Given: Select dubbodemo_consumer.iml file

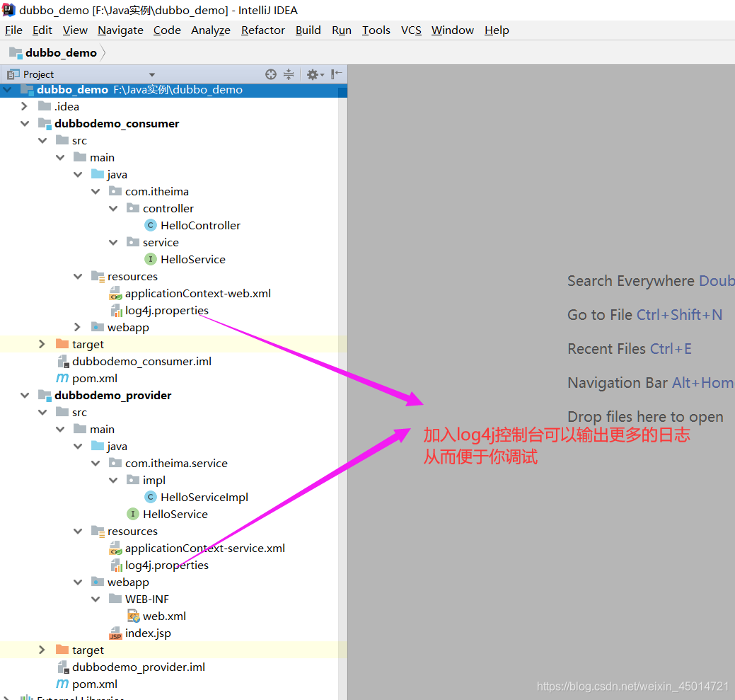Looking at the screenshot, I should click(x=141, y=362).
